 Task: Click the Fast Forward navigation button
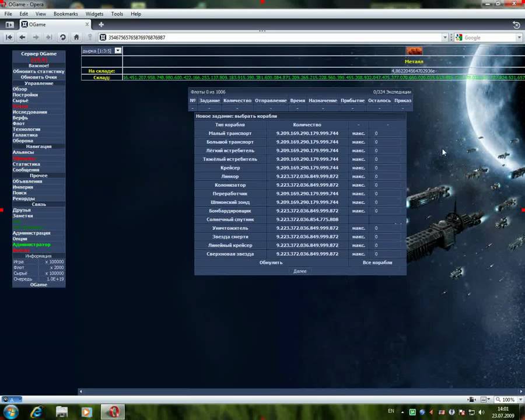tap(49, 37)
